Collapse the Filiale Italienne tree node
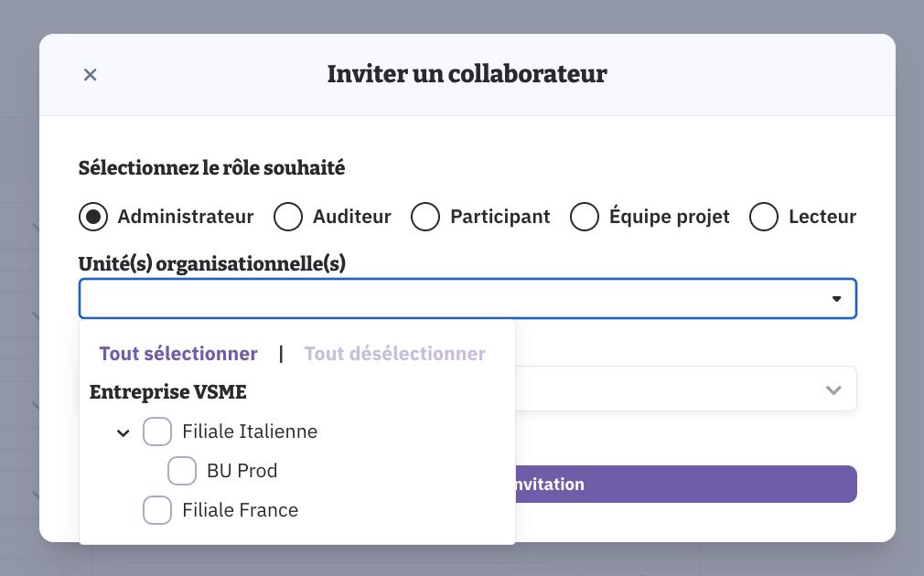924x576 pixels. point(124,432)
